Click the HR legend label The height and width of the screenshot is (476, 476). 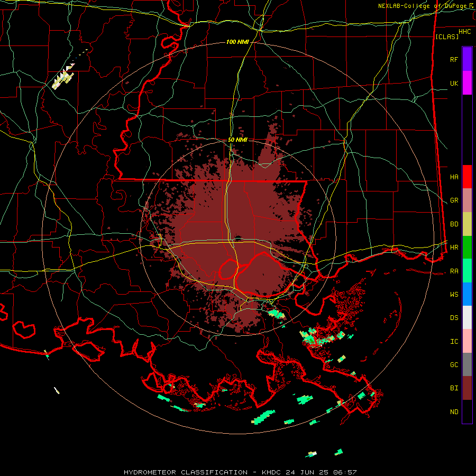[454, 248]
